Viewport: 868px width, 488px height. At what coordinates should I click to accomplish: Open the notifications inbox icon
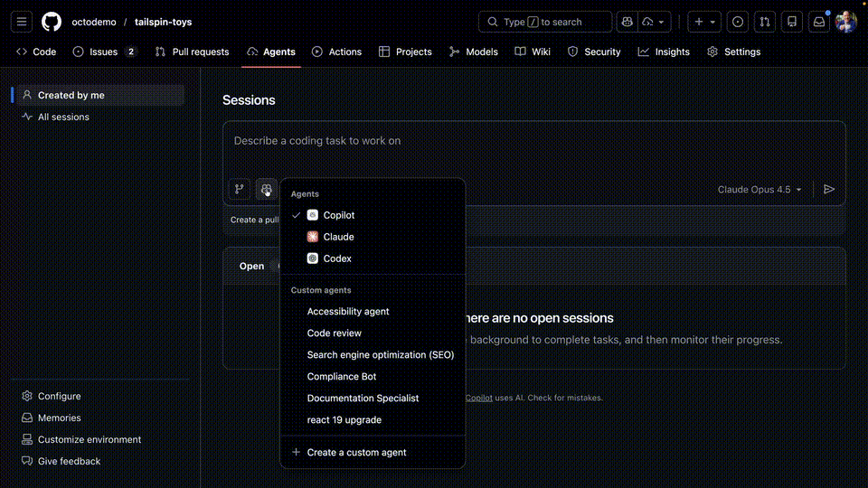pyautogui.click(x=819, y=22)
